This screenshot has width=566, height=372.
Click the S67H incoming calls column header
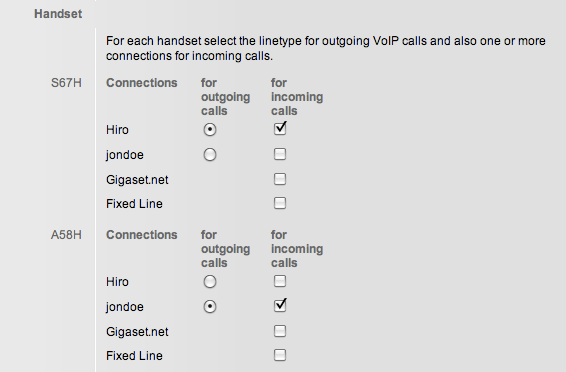tap(297, 97)
